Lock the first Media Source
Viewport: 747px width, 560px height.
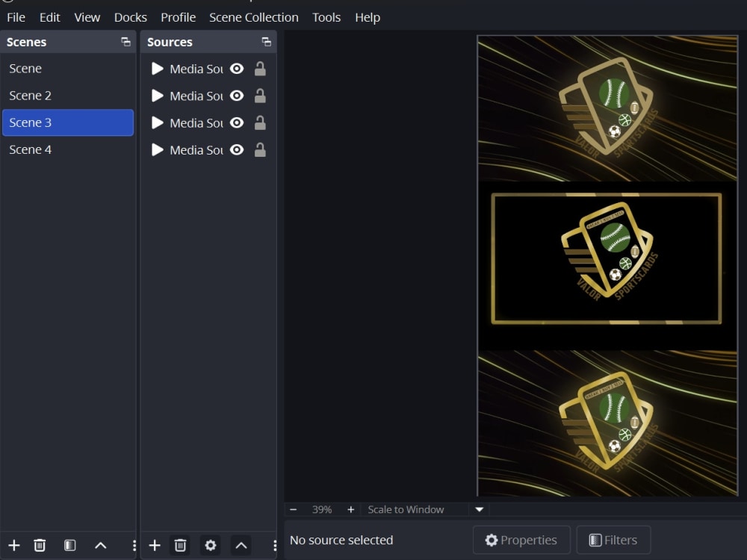[260, 69]
